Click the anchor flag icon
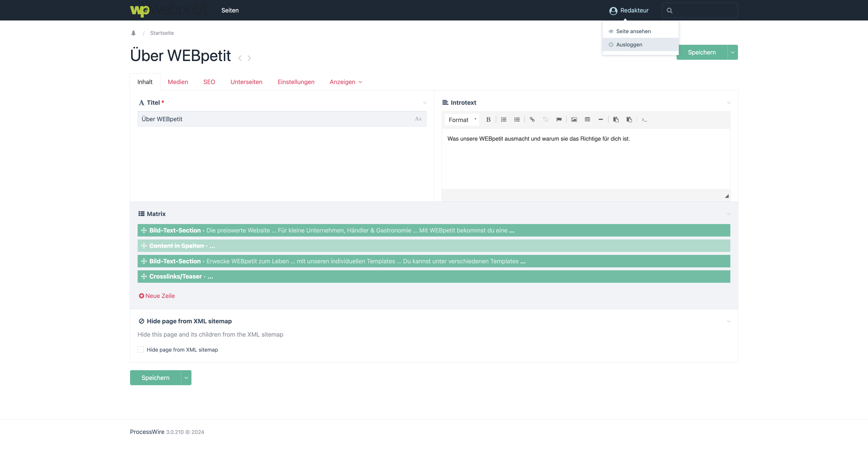The width and height of the screenshot is (868, 465). pyautogui.click(x=559, y=120)
